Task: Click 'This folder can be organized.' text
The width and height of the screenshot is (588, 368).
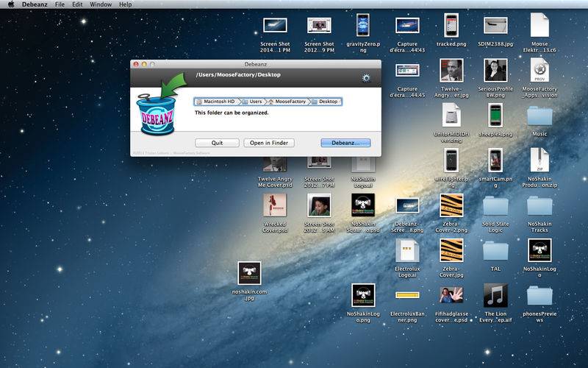Action: [x=232, y=113]
